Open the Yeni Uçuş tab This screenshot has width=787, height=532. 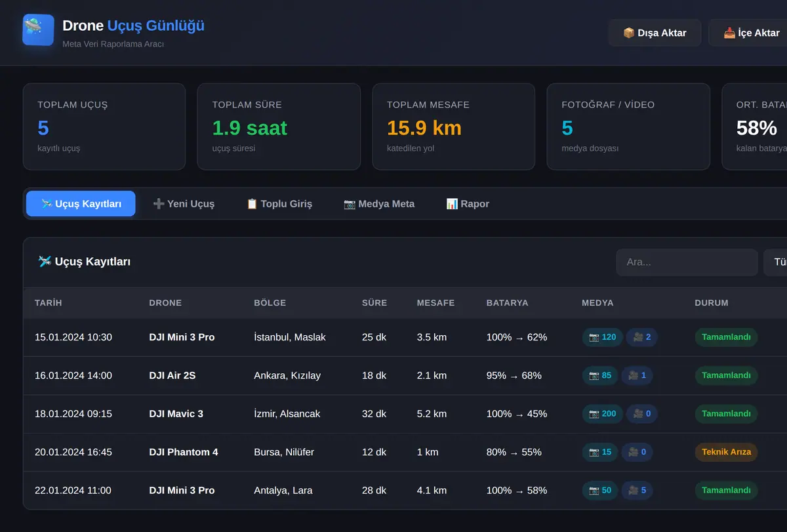click(x=184, y=203)
